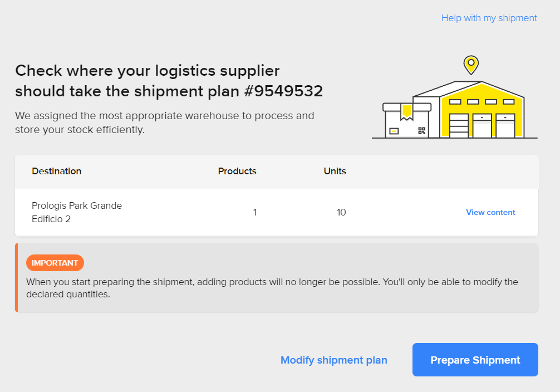Click the package box illustration icon
This screenshot has height=392, width=560.
pos(406,121)
